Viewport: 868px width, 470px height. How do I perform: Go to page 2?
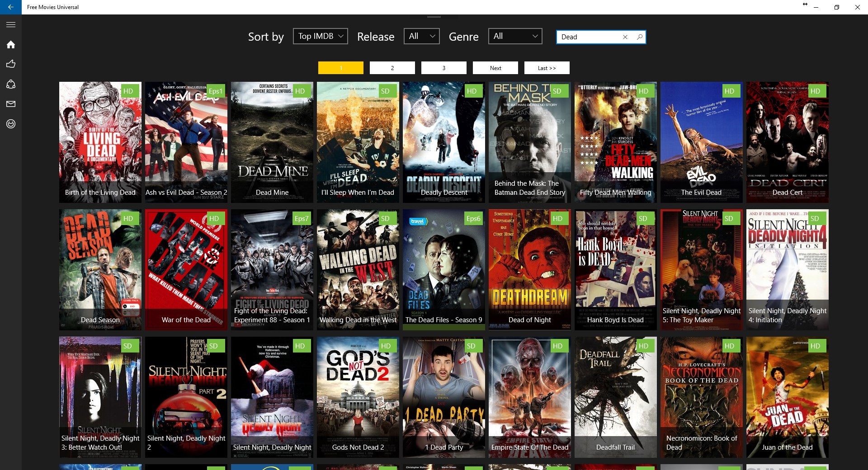(x=392, y=68)
